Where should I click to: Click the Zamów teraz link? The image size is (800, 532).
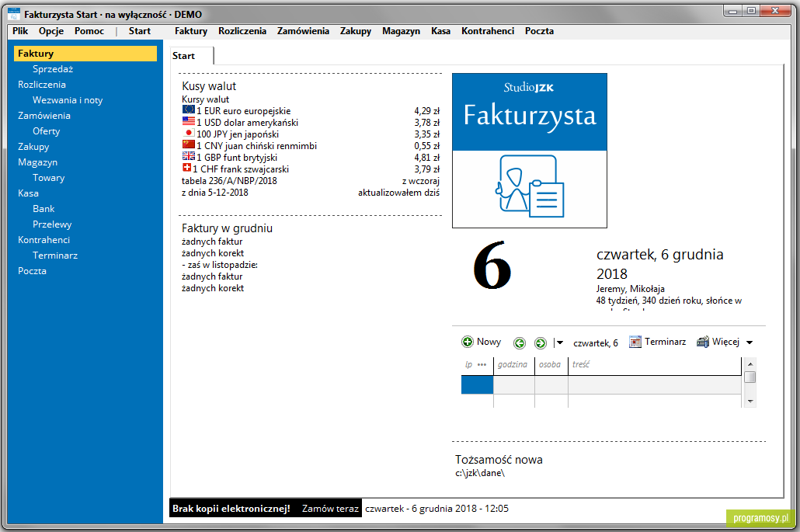pyautogui.click(x=330, y=509)
